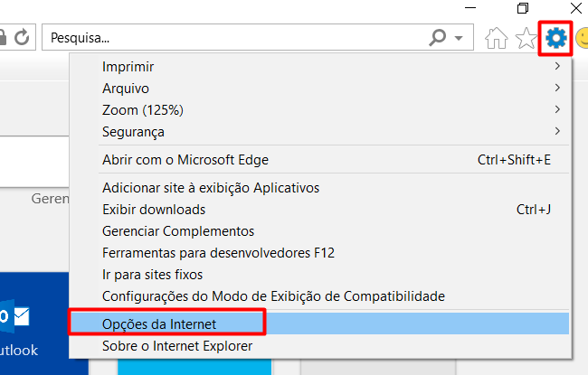Click the search magnifier icon
Image resolution: width=588 pixels, height=375 pixels.
click(x=438, y=38)
